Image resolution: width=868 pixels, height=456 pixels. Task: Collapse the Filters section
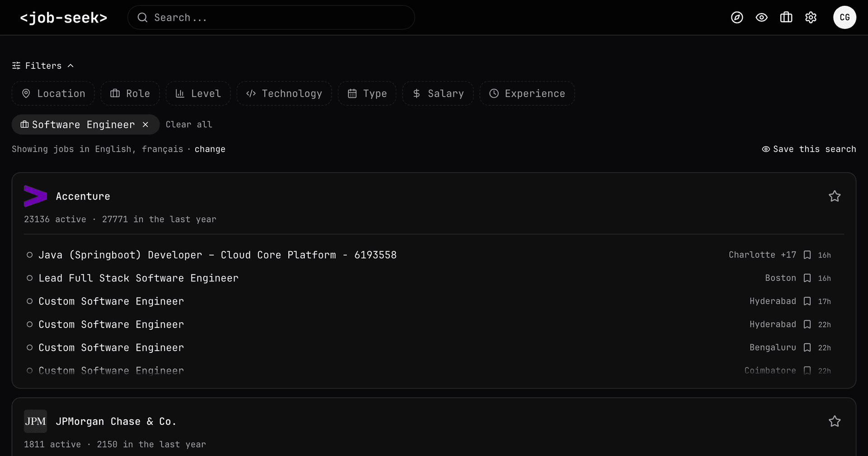(43, 66)
